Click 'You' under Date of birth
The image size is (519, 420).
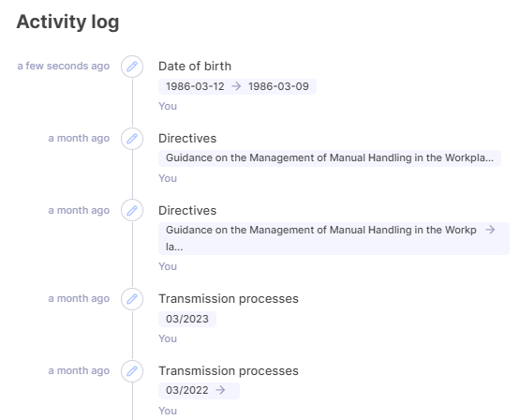click(168, 106)
